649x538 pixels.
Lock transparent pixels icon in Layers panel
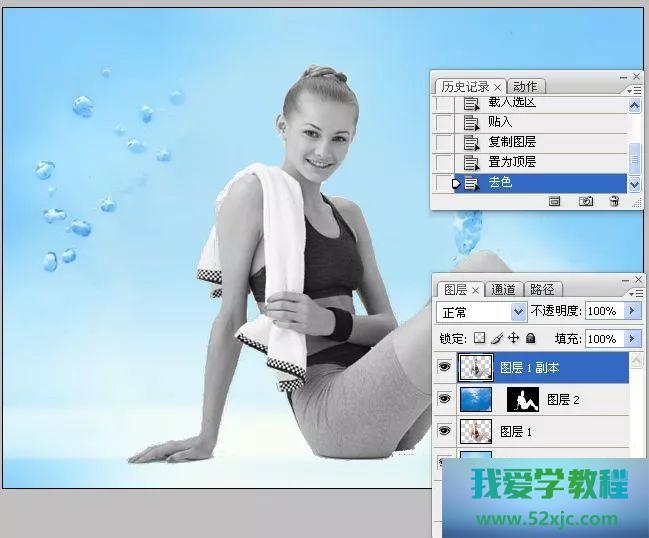[x=479, y=339]
